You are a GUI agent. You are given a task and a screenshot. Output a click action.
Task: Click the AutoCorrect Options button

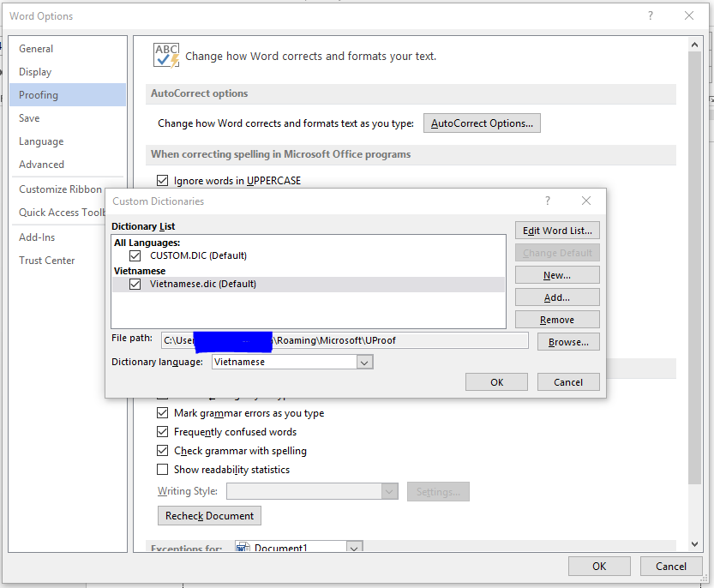tap(482, 123)
